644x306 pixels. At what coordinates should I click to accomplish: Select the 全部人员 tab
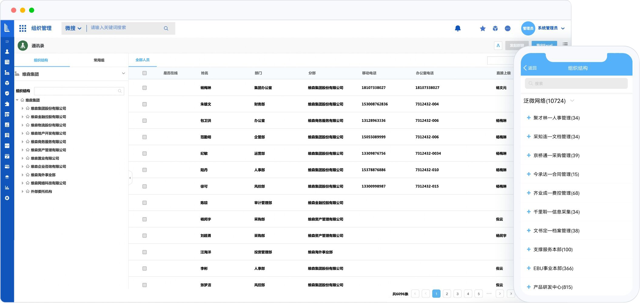(143, 60)
